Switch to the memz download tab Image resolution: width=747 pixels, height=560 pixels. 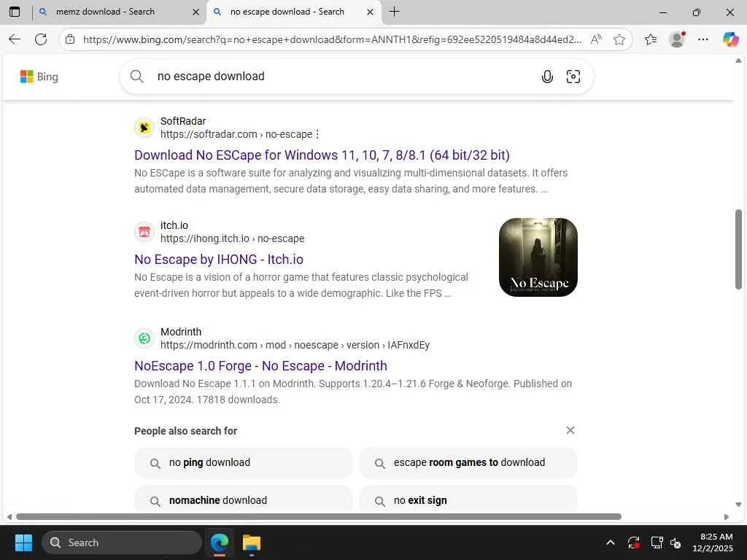[119, 12]
